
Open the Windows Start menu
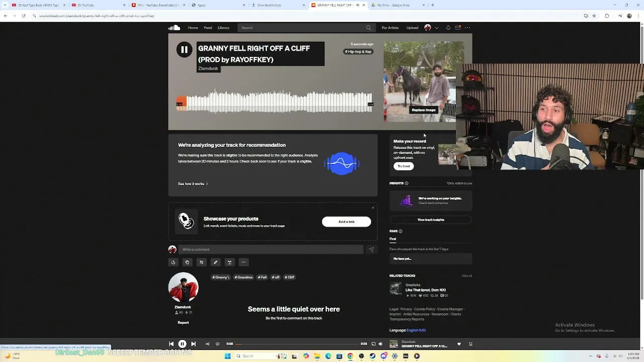[x=227, y=356]
